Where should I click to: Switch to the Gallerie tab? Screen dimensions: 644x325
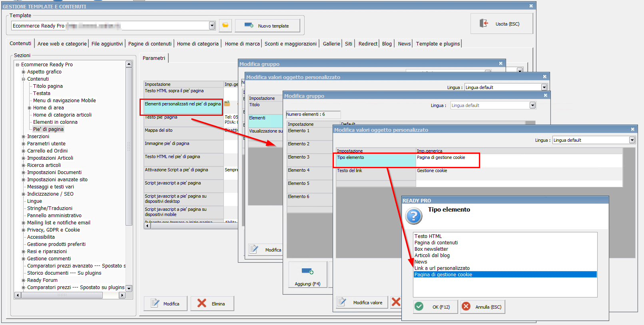(x=331, y=44)
